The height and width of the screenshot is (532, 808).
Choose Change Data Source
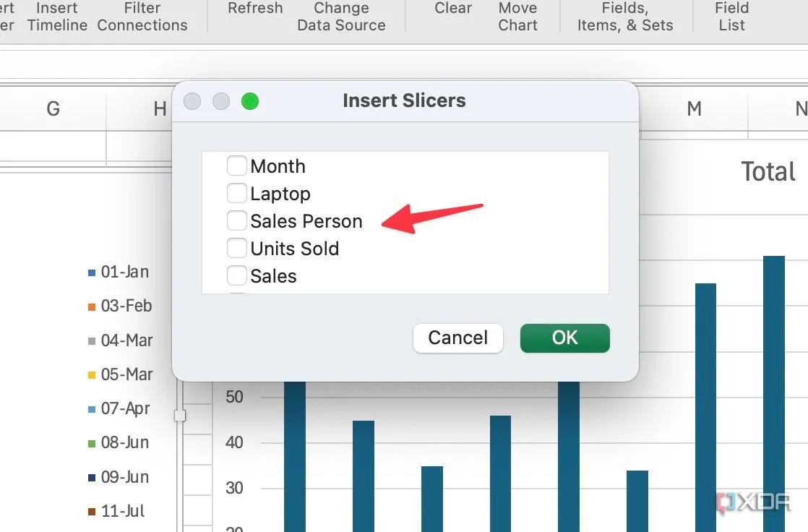[x=341, y=17]
